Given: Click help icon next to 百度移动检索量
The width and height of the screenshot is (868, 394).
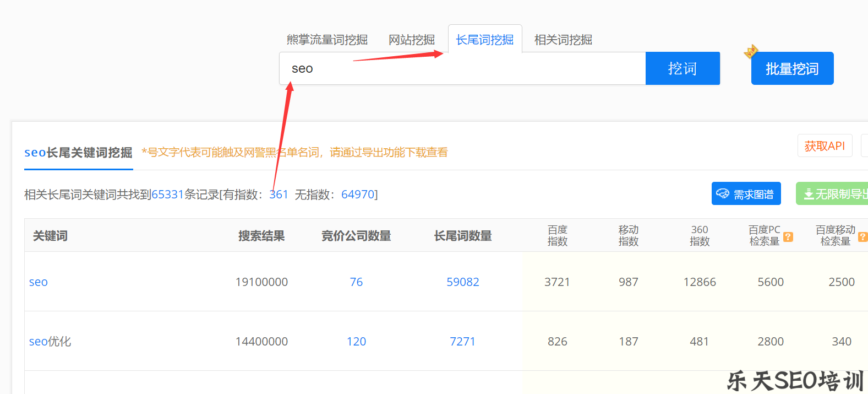Looking at the screenshot, I should (x=862, y=237).
